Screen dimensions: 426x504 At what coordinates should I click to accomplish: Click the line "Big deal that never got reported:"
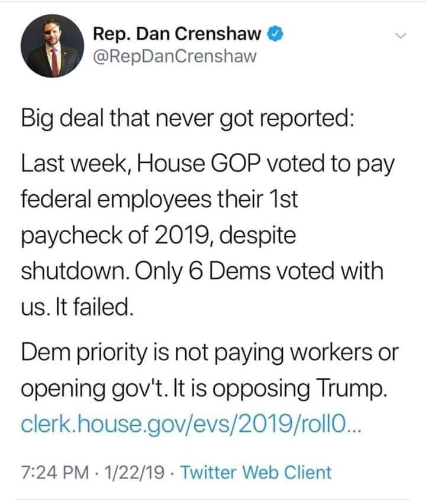pyautogui.click(x=188, y=111)
